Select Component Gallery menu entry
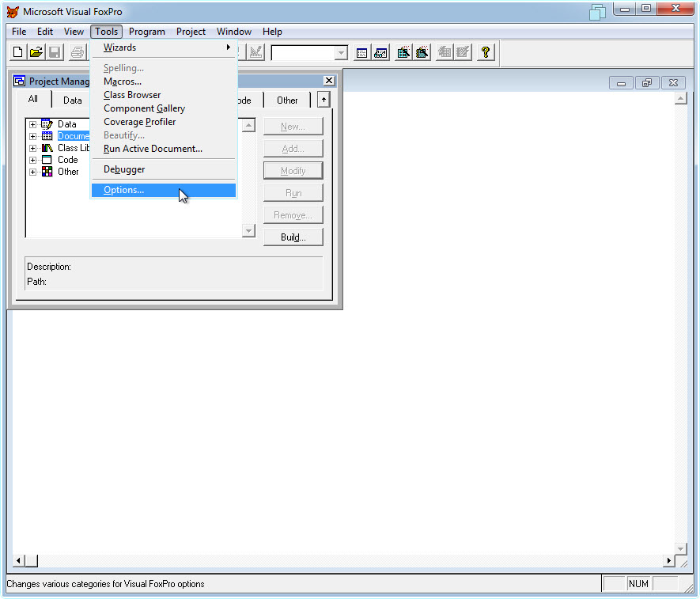Screen dimensions: 700x599 coord(164,108)
